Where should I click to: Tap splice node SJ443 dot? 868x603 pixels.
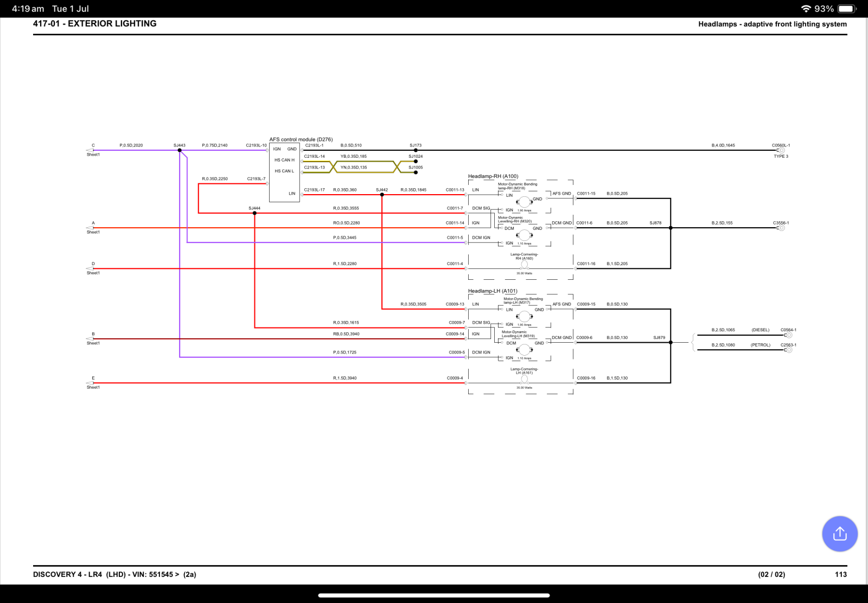pyautogui.click(x=180, y=150)
